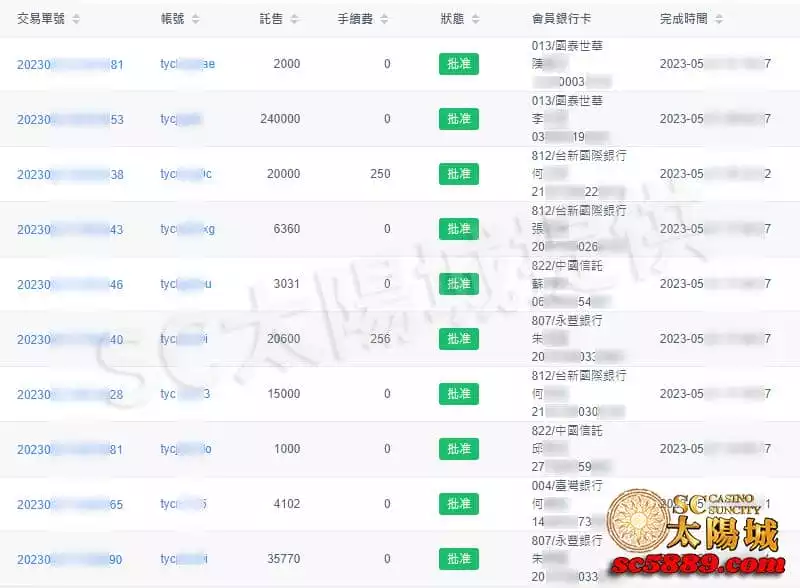
Task: Sort by 完成時間 column arrows
Action: click(x=719, y=19)
